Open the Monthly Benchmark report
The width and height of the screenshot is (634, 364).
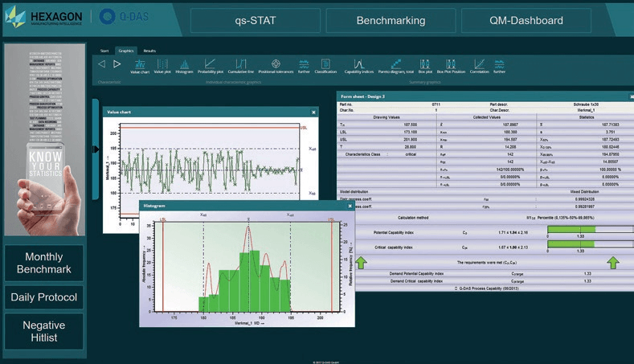pos(44,263)
